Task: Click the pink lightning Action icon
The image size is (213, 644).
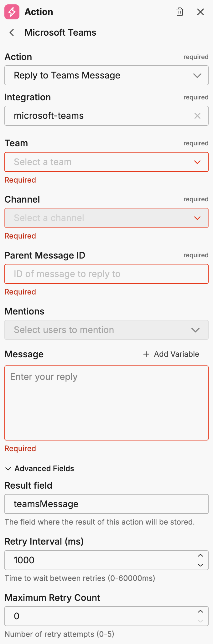Action: (12, 12)
